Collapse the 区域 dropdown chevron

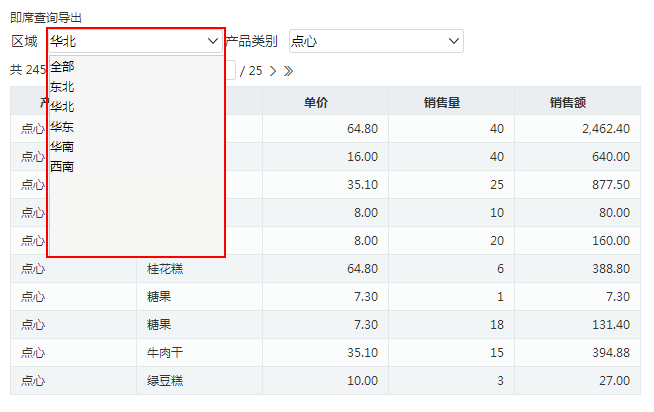tap(213, 41)
